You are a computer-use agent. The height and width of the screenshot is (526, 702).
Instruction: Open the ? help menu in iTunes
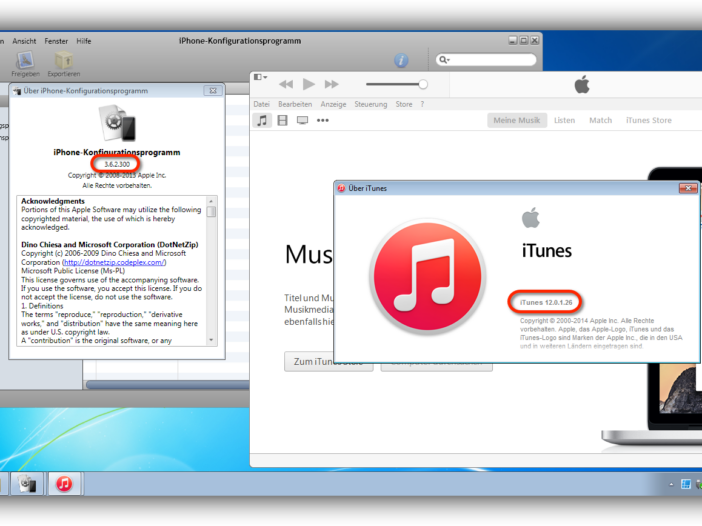pyautogui.click(x=422, y=104)
